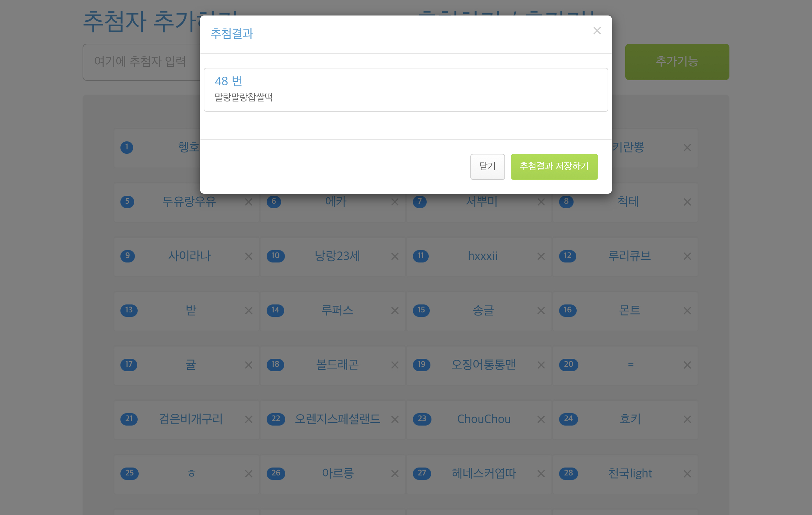Viewport: 812px width, 515px height.
Task: Click participant name 오렌지스페셜랜드
Action: click(338, 419)
